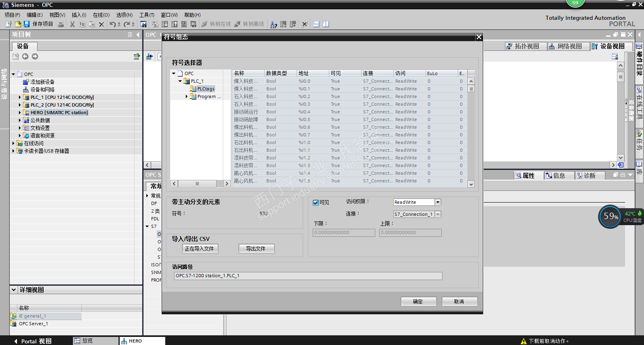The image size is (644, 345).
Task: Print the project with the printer icon
Action: tap(61, 24)
